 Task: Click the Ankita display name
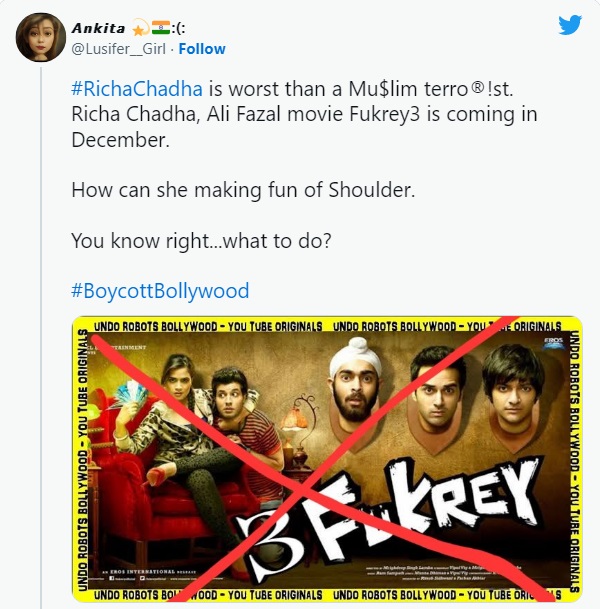tap(98, 28)
